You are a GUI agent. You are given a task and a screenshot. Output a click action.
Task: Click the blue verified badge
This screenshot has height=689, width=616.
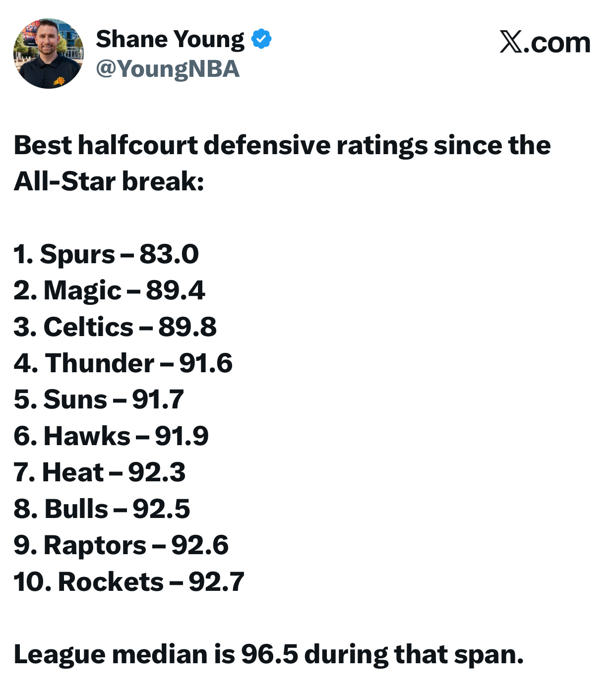point(261,39)
